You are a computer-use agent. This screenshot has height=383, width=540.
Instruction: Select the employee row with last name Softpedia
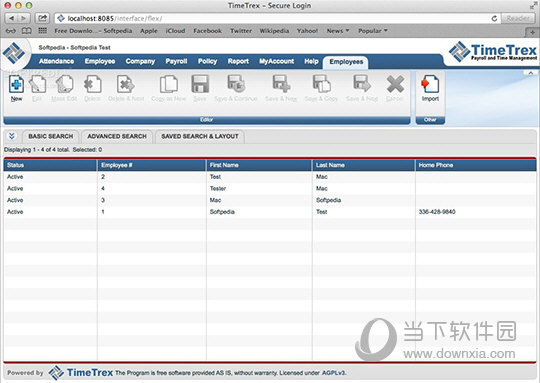(x=270, y=200)
